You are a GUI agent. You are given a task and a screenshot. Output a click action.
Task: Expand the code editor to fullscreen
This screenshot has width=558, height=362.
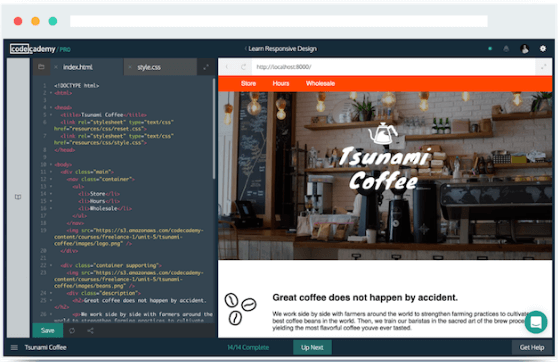click(206, 67)
